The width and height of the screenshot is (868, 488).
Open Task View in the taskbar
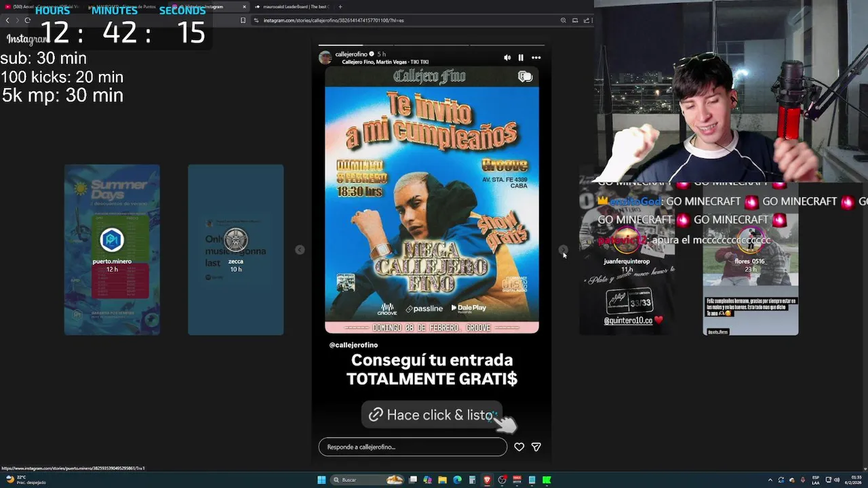click(x=413, y=480)
